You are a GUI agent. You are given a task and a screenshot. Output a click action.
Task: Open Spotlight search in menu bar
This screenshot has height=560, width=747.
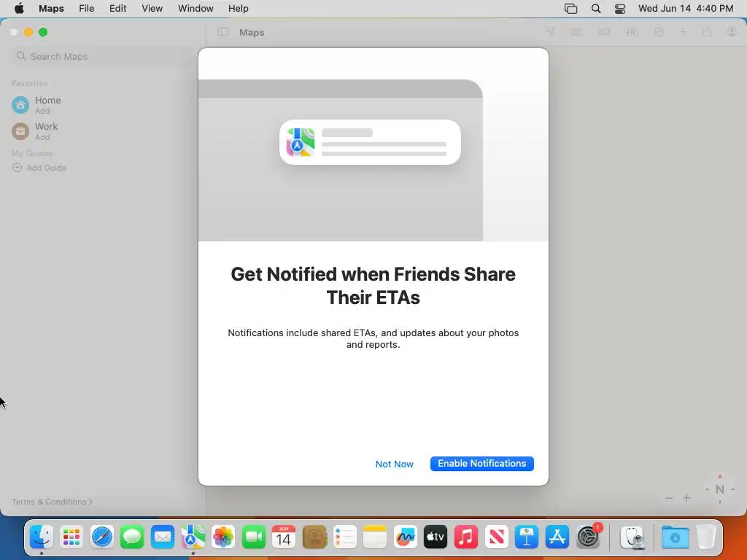595,9
